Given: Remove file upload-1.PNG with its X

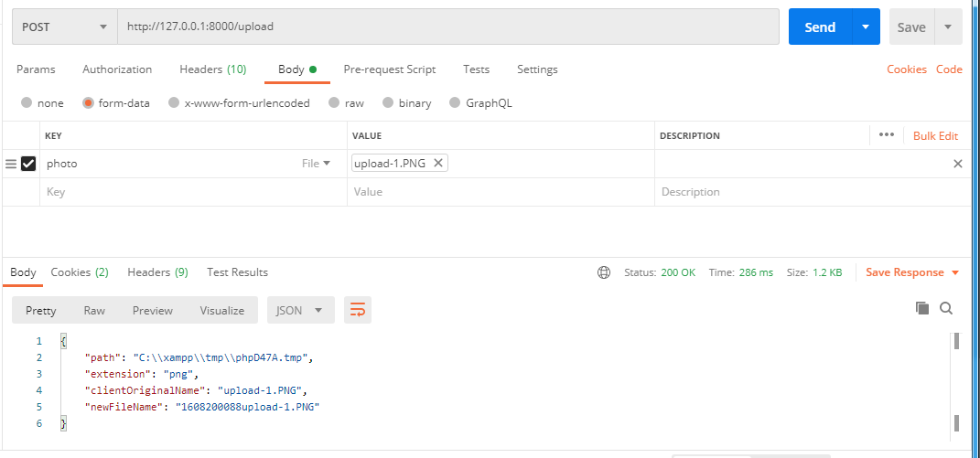Looking at the screenshot, I should pyautogui.click(x=438, y=163).
